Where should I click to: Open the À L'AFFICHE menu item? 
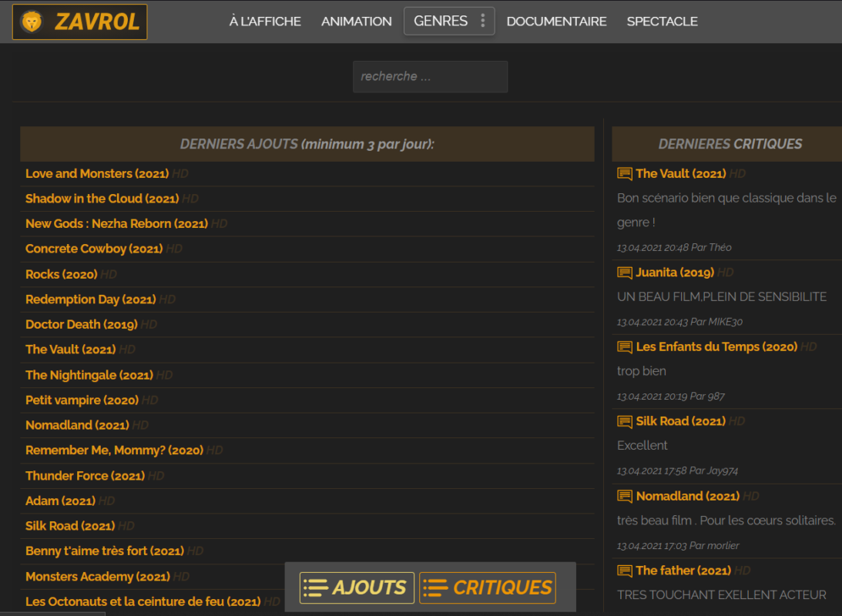tap(265, 22)
